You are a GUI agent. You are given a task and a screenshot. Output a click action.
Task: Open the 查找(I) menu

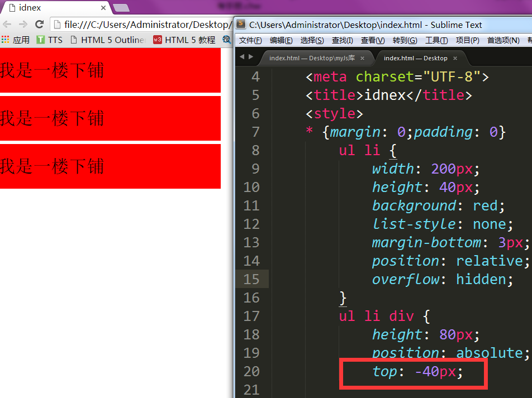click(343, 40)
